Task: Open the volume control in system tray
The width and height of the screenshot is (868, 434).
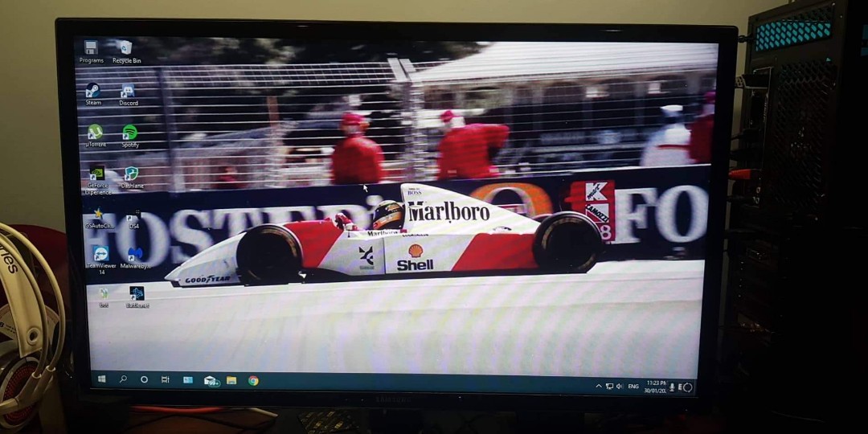Action: click(x=619, y=387)
